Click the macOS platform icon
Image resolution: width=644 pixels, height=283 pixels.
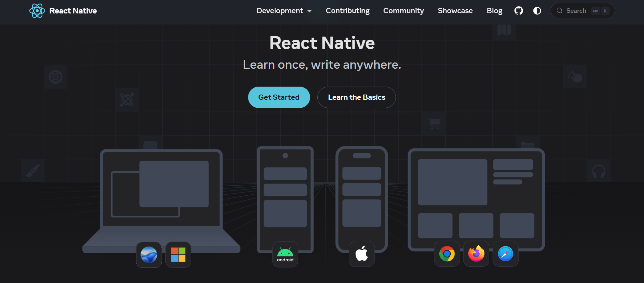point(149,255)
